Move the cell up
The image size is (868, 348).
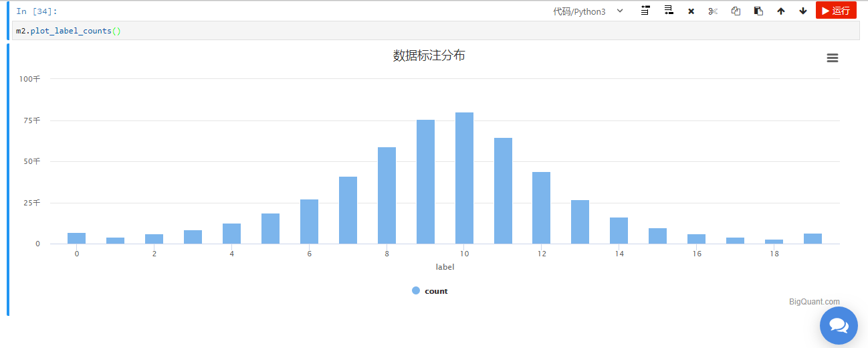(x=780, y=11)
